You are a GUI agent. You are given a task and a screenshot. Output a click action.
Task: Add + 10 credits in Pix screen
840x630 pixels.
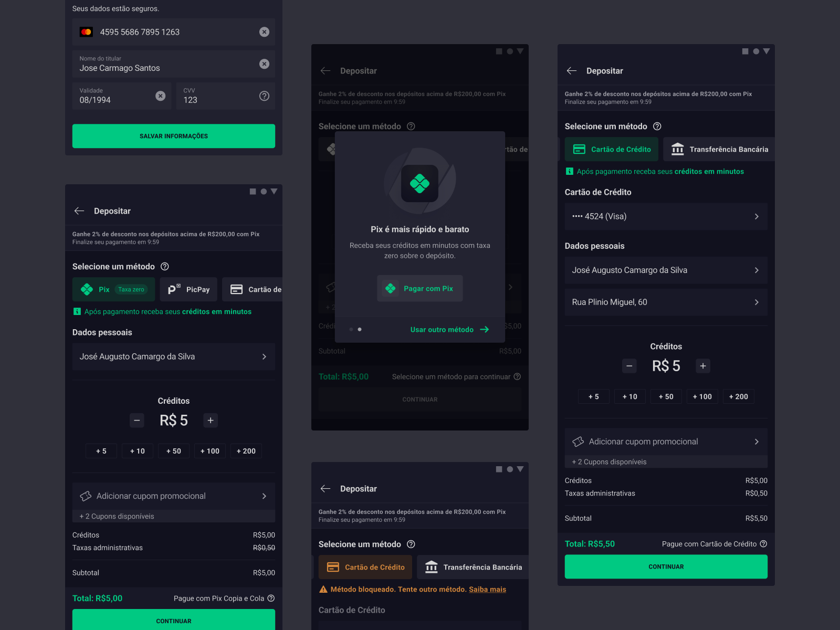138,451
